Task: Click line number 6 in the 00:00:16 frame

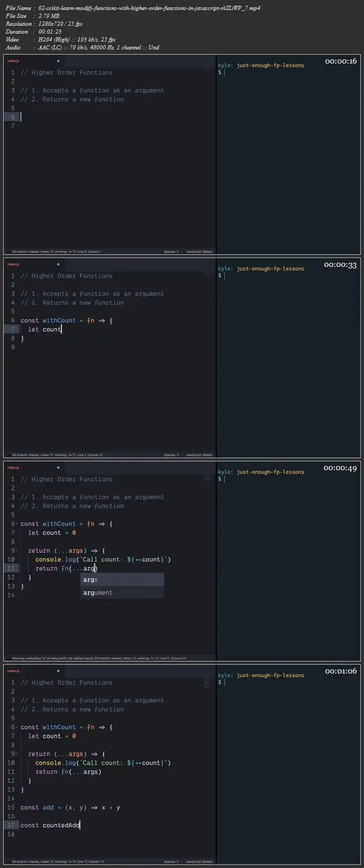Action: click(x=13, y=117)
